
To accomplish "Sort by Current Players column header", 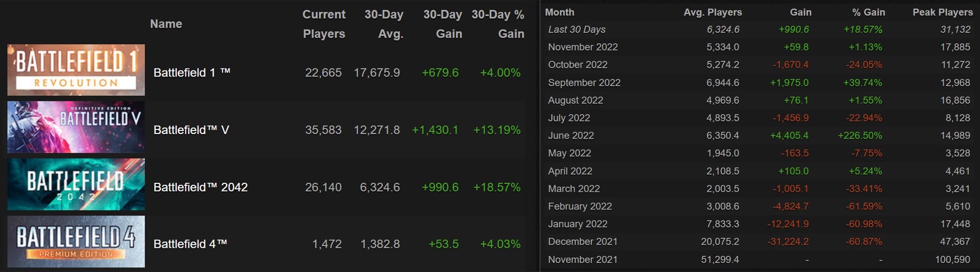I will click(x=324, y=24).
